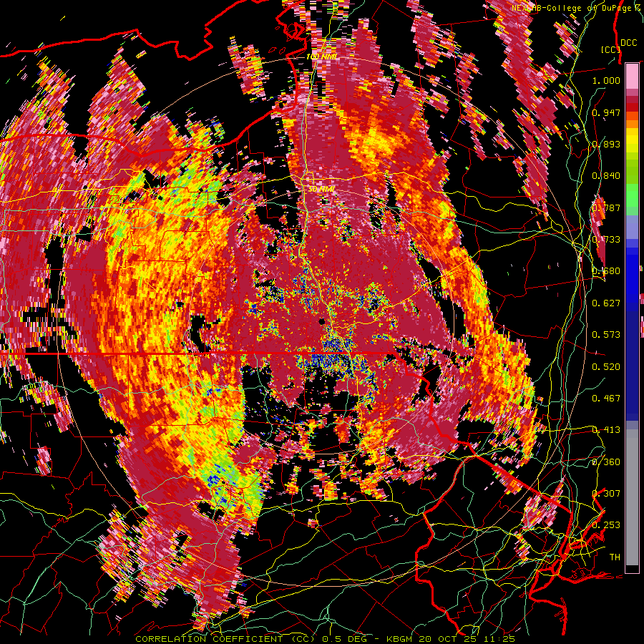Click the TH label at scale bottom
This screenshot has width=644, height=644.
pos(615,557)
